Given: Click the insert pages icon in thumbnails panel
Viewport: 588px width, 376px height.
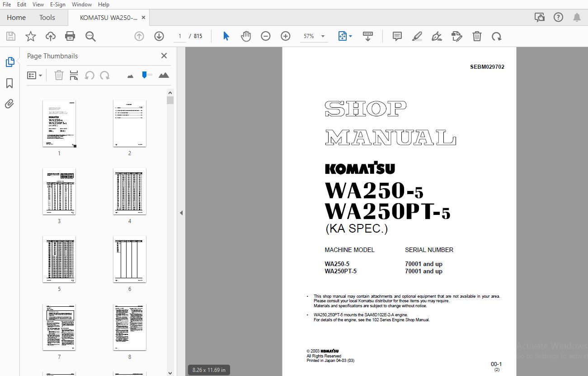Looking at the screenshot, I should (x=74, y=75).
